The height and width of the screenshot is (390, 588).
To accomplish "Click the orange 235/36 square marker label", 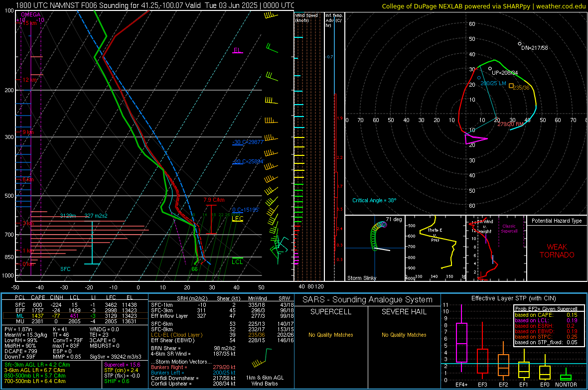I will pos(521,88).
